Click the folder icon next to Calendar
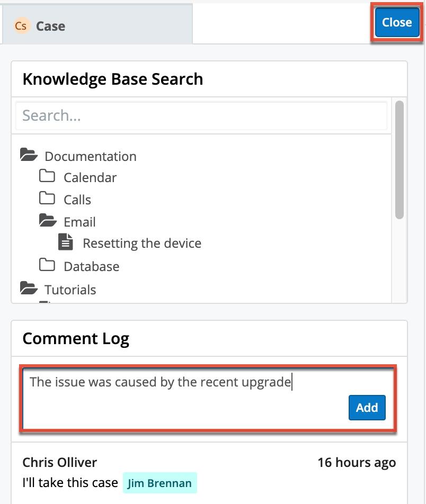 [47, 176]
